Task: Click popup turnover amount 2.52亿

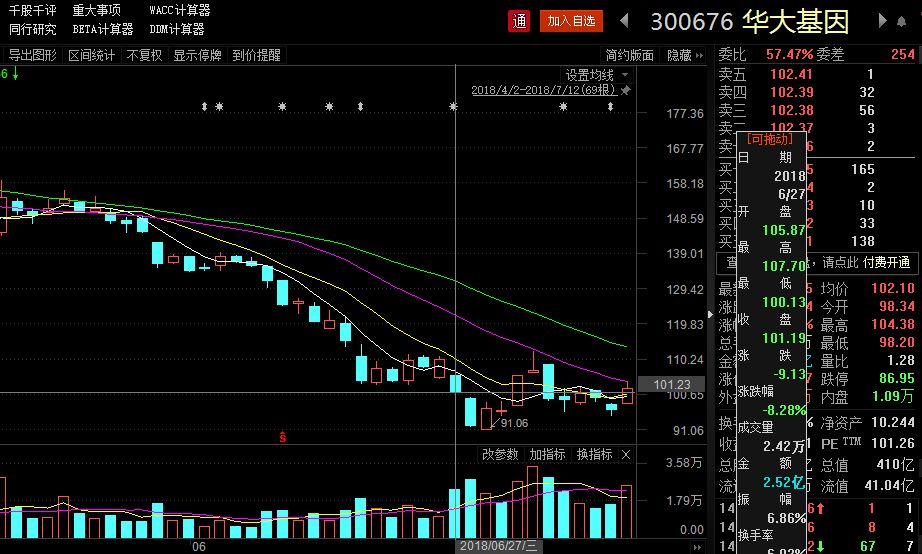Action: click(784, 483)
